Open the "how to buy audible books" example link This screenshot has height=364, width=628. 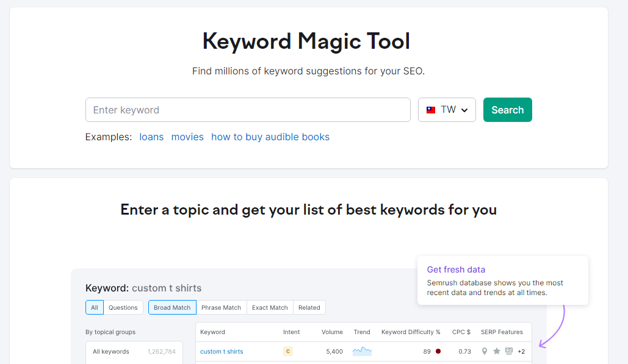click(x=270, y=137)
